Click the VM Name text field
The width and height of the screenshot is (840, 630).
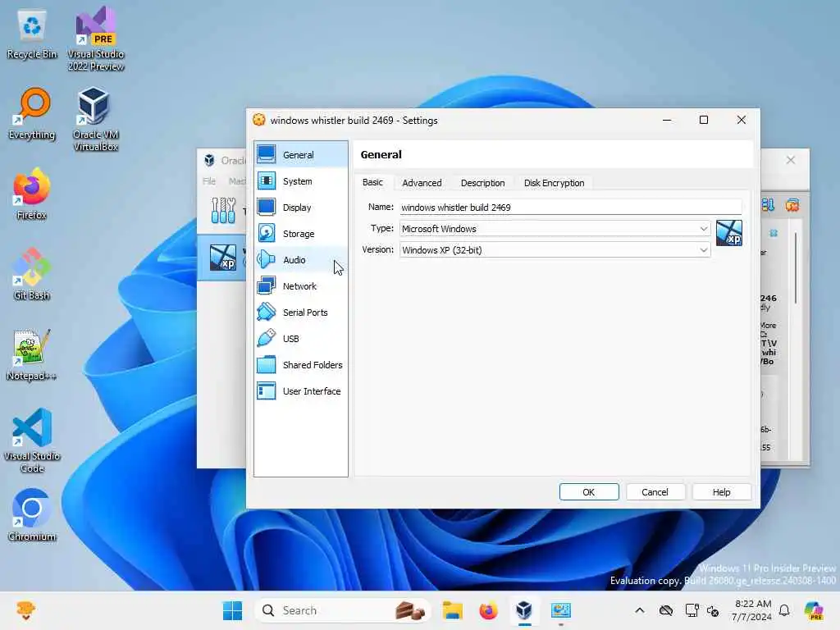tap(571, 208)
